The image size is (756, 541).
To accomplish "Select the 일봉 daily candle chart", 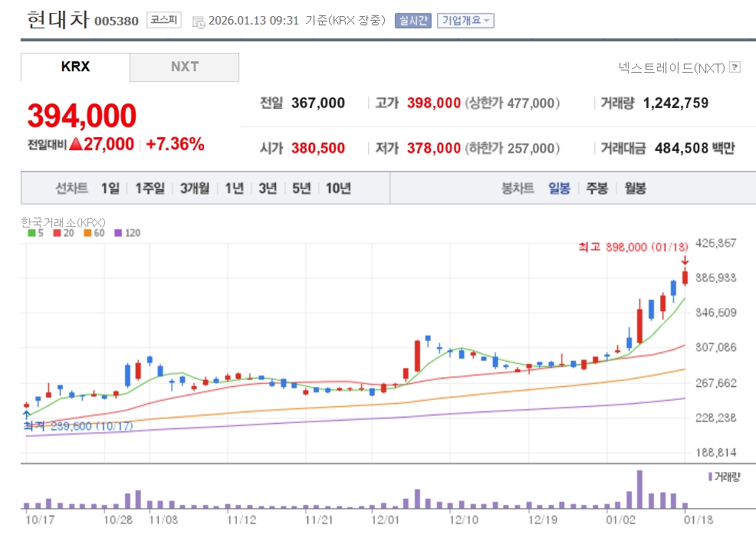I will (559, 188).
